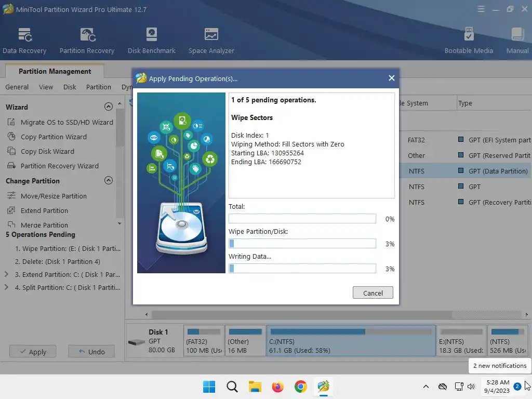Open the Disk Benchmark tool
Screen dimensions: 532x399
[x=151, y=41]
